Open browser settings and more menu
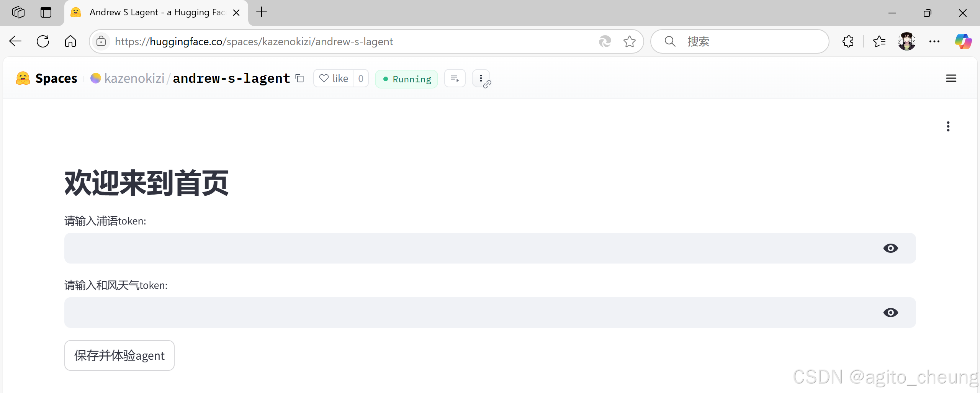 tap(934, 41)
